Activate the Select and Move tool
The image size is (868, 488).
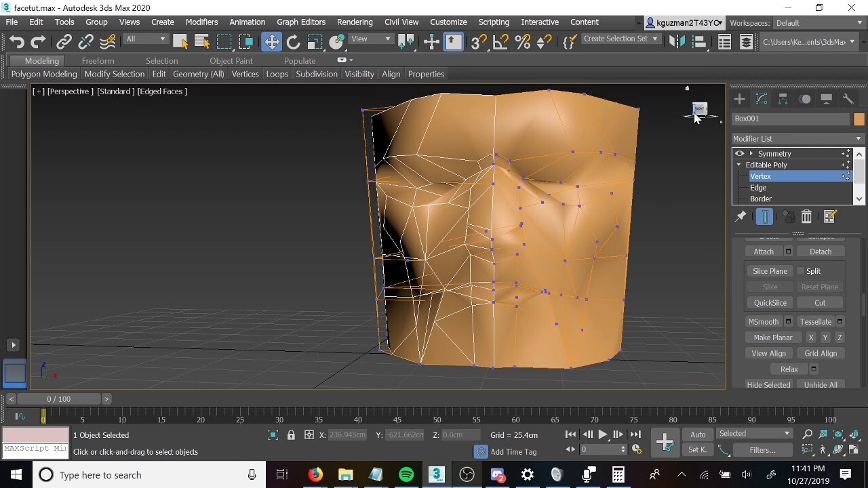pyautogui.click(x=271, y=42)
